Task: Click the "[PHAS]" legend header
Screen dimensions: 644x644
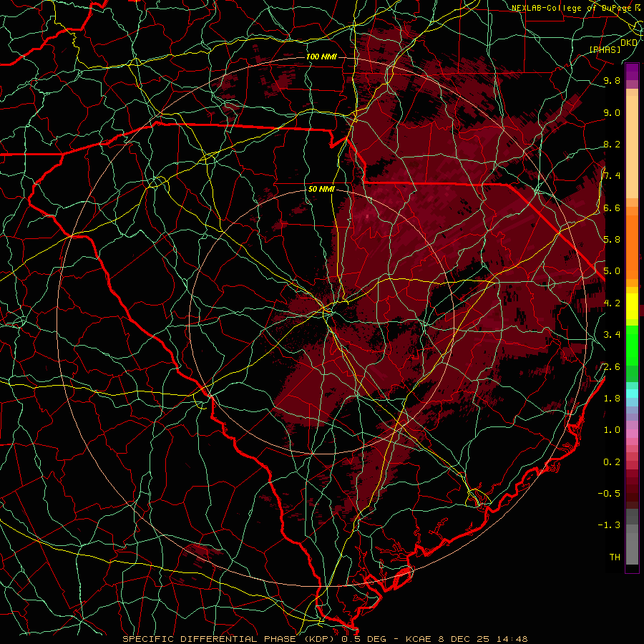Action: 605,49
